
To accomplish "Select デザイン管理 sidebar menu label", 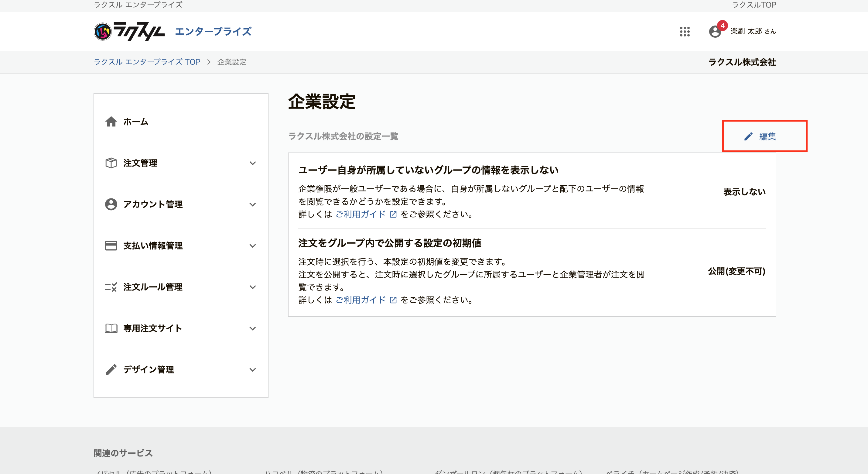I will (149, 369).
